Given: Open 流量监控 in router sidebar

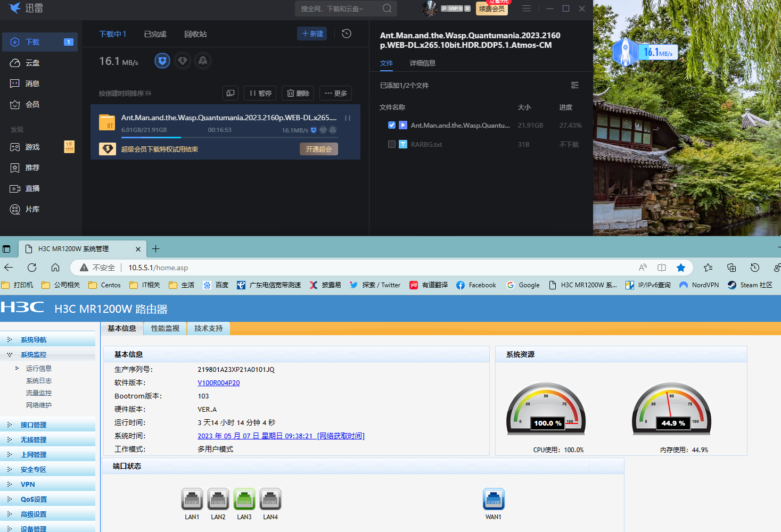Looking at the screenshot, I should tap(39, 393).
